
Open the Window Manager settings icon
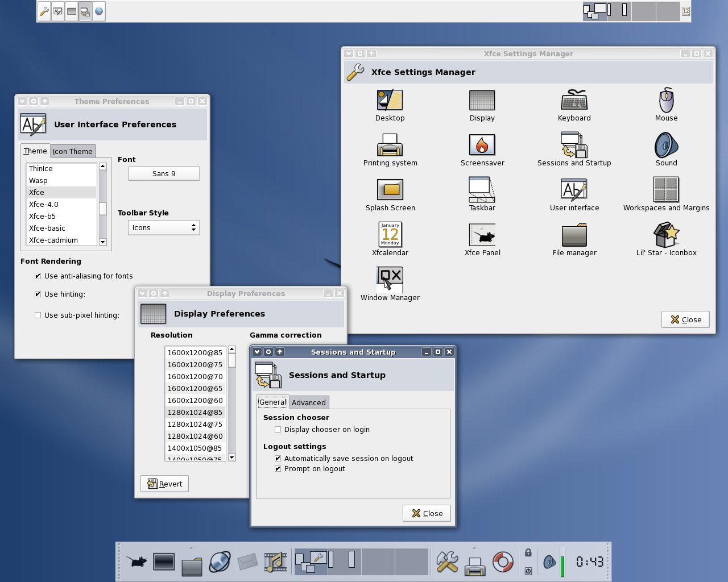[x=390, y=278]
